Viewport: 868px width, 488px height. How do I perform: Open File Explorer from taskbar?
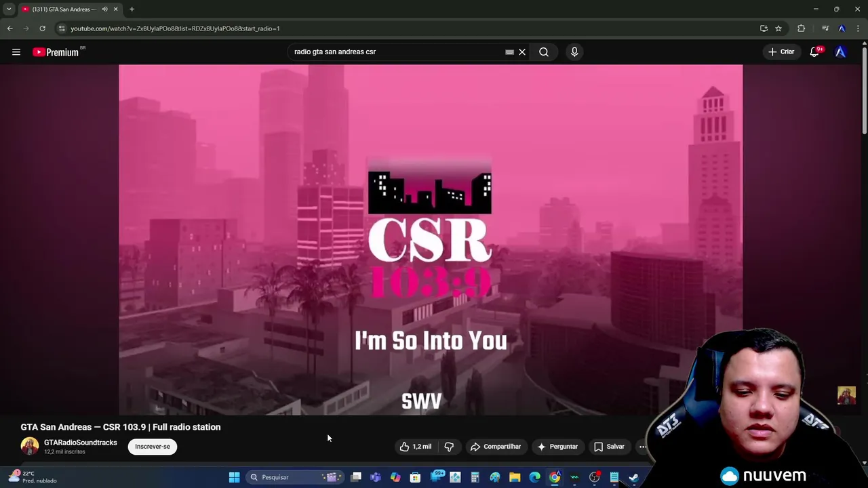pyautogui.click(x=515, y=477)
